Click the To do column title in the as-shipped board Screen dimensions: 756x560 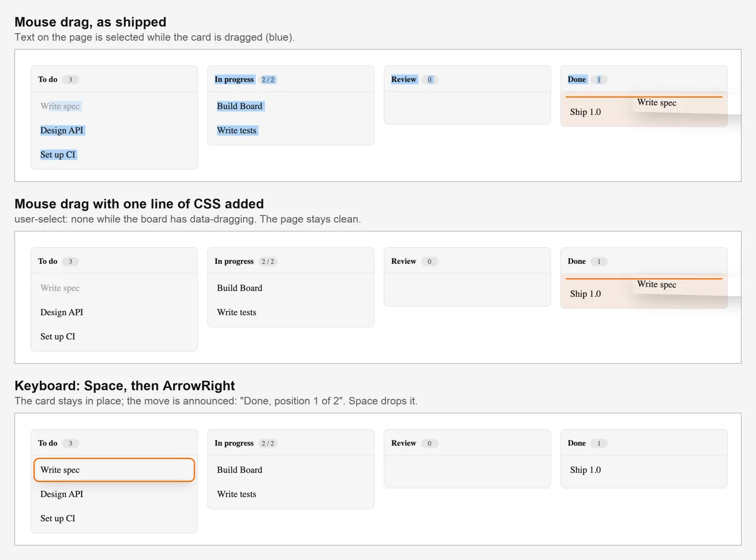click(48, 80)
